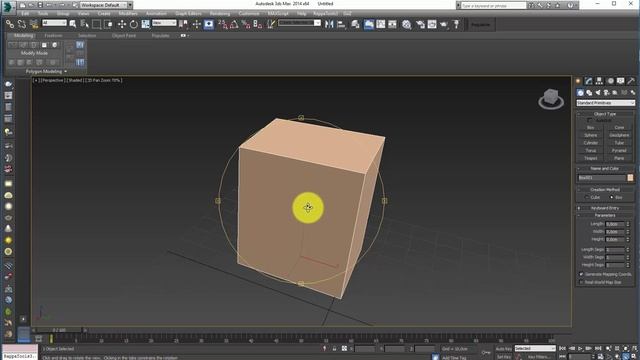Click the Cylinder primitive button
Screen dimensions: 640x360
[x=591, y=143]
